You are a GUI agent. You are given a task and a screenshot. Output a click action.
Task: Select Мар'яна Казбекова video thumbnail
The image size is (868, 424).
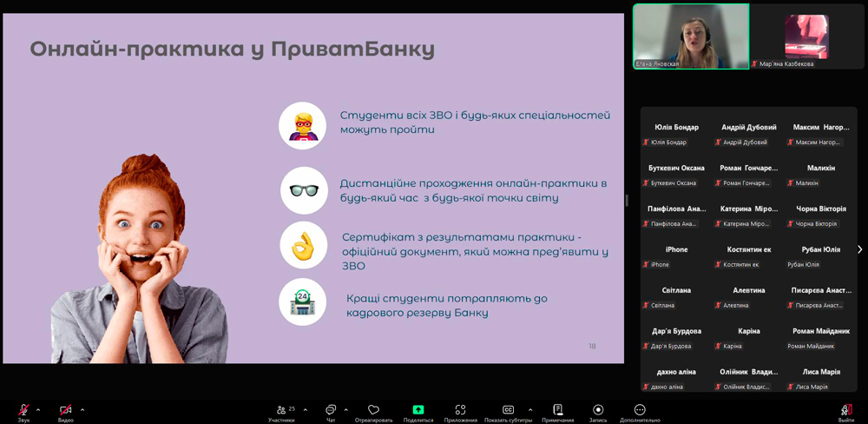807,36
